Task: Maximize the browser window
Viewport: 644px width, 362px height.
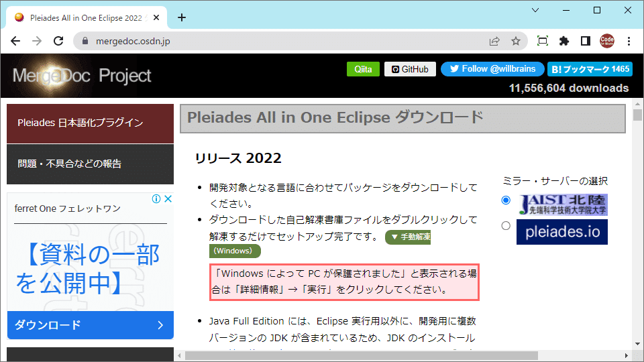Action: tap(597, 10)
